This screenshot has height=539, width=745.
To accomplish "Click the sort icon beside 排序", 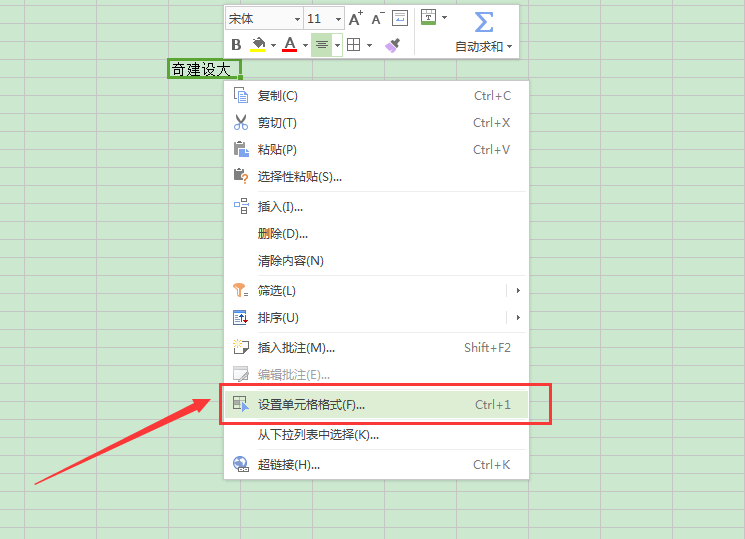I will point(240,318).
